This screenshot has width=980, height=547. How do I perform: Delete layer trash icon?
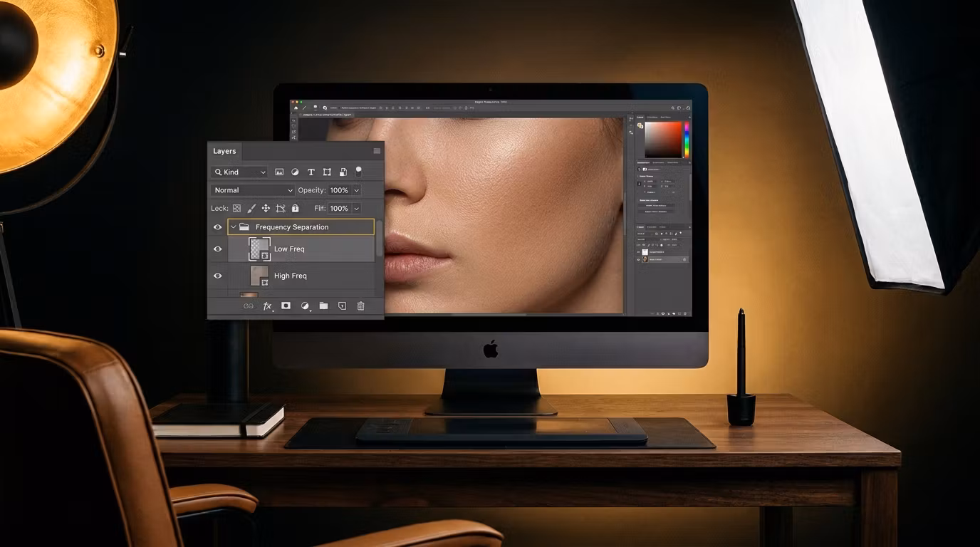pyautogui.click(x=360, y=306)
